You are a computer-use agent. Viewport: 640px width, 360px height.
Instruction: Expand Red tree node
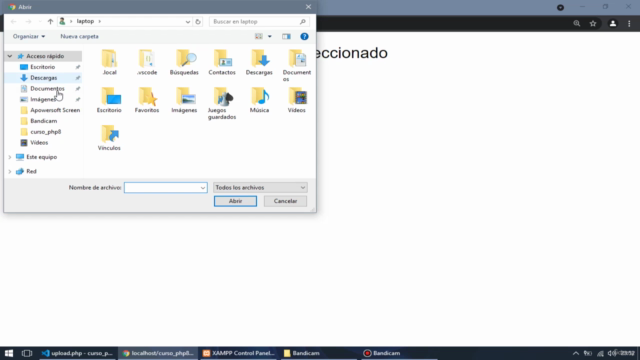[x=10, y=171]
